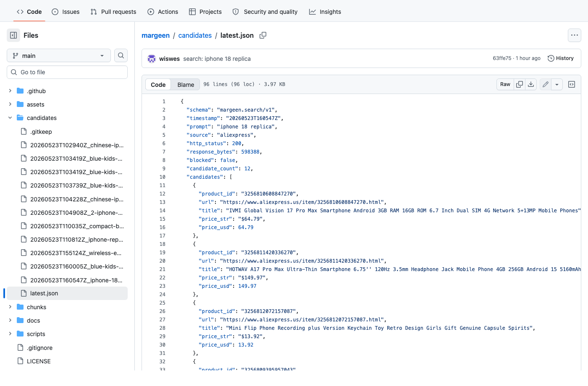
Task: Copy file path icon next to latest.json
Action: coord(263,35)
